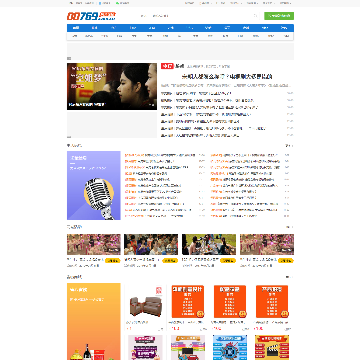Open the large bold news headline
Image resolution: width=360 pixels, height=360 pixels.
click(227, 77)
